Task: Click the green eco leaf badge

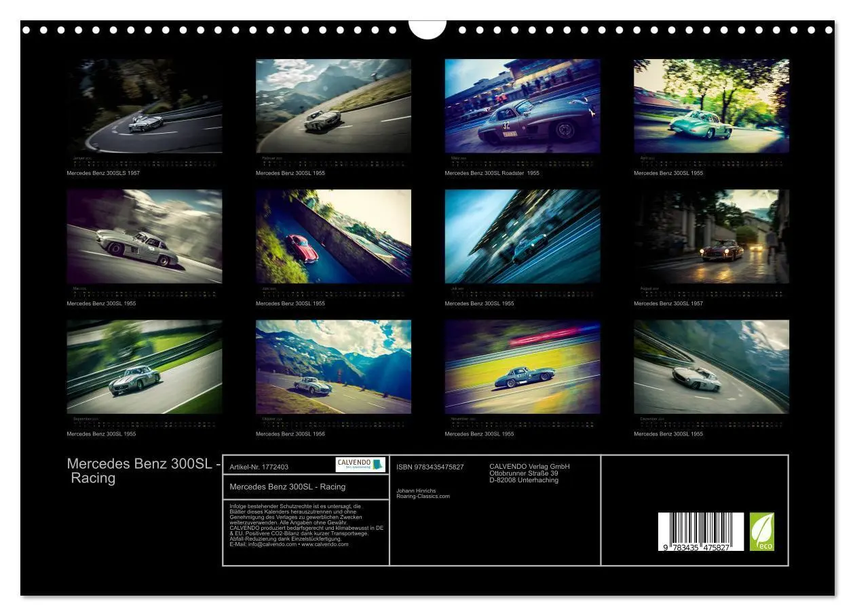Action: tap(762, 531)
